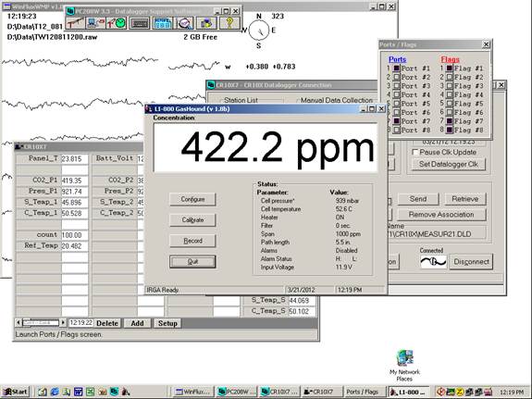The image size is (532, 399).
Task: Click the Retrieve button
Action: point(464,199)
